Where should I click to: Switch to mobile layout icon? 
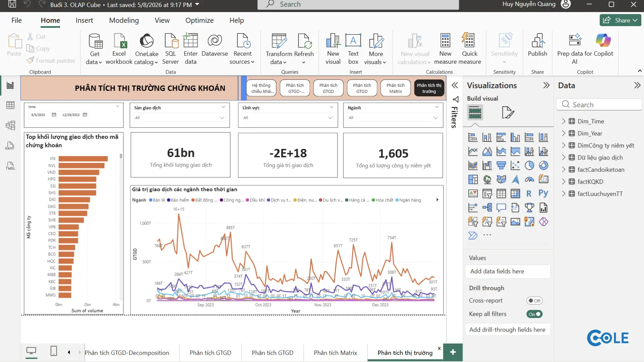(x=54, y=351)
